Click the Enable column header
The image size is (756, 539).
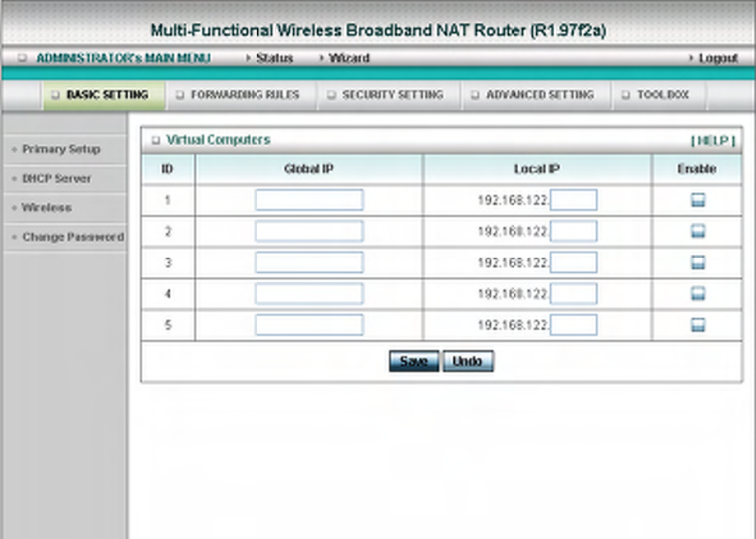coord(697,169)
